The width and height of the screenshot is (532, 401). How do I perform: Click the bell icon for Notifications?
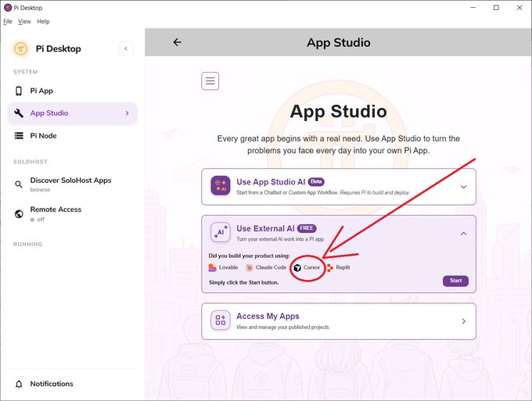point(19,384)
